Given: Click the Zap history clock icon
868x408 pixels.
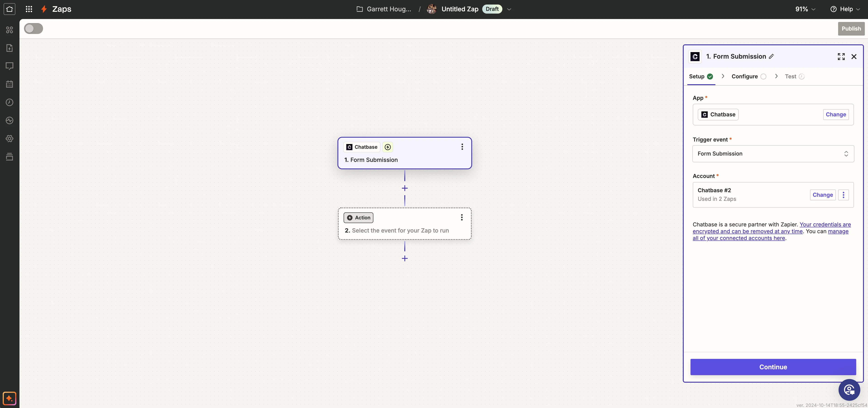Looking at the screenshot, I should pos(10,102).
